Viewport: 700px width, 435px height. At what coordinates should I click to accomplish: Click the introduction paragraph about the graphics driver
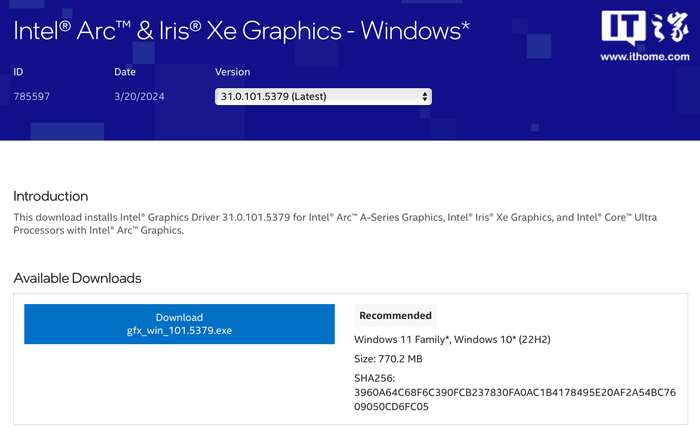[300, 223]
